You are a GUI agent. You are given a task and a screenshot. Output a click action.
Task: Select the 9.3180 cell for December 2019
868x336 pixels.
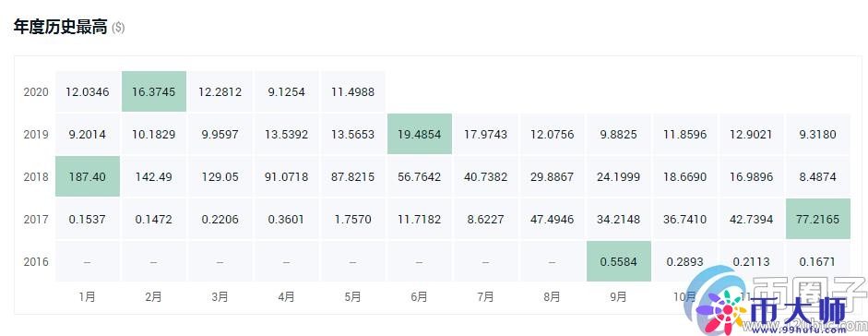tap(817, 134)
